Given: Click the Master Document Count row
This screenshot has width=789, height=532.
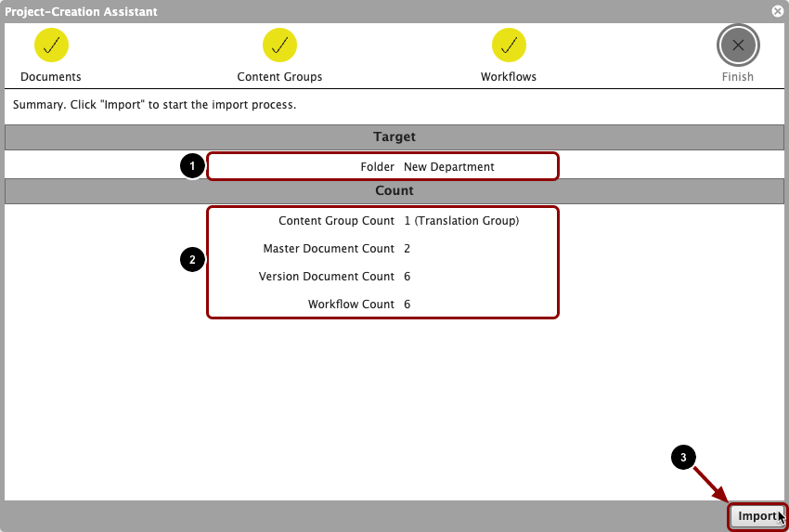Looking at the screenshot, I should [383, 249].
